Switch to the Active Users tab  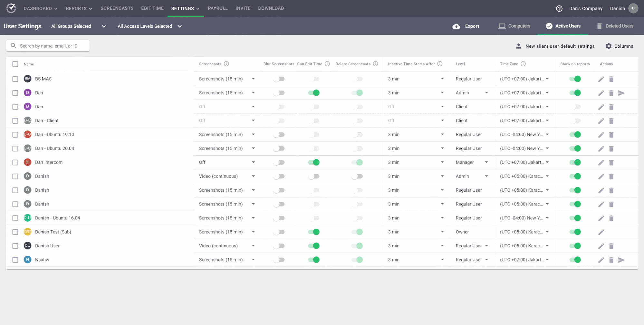point(563,26)
